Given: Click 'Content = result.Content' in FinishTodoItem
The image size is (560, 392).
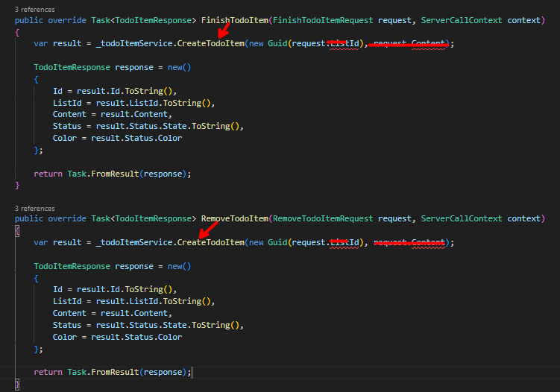Looking at the screenshot, I should (112, 114).
